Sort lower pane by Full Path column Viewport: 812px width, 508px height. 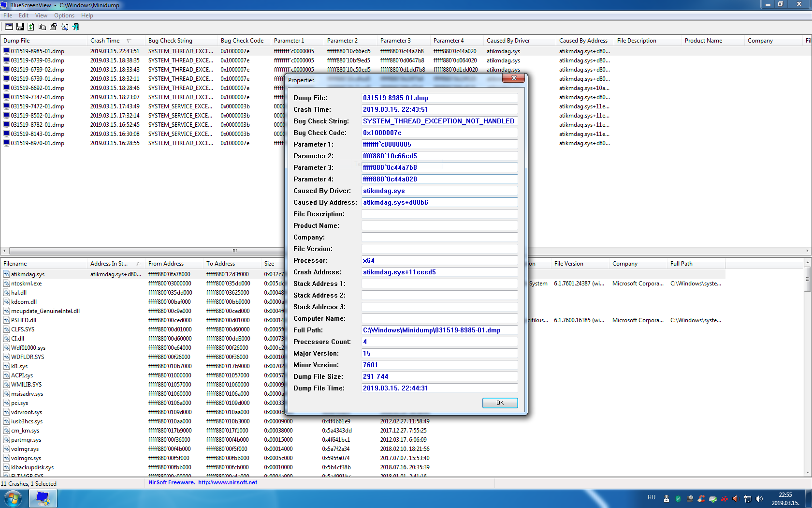[x=696, y=264]
